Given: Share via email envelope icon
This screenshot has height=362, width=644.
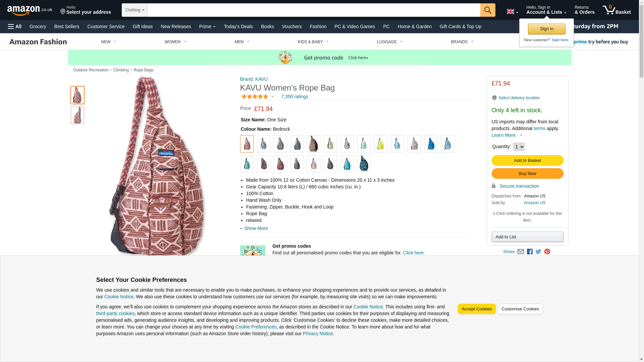Looking at the screenshot, I should pyautogui.click(x=521, y=252).
